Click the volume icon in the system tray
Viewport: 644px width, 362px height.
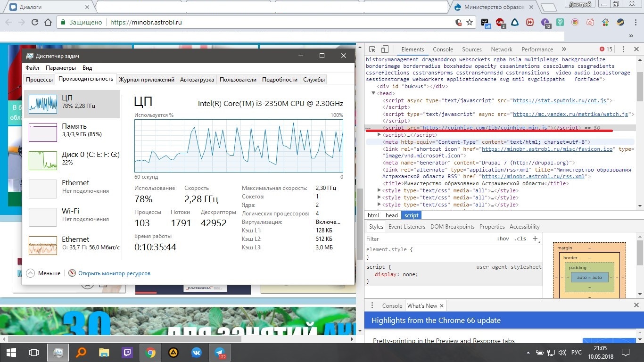point(562,352)
